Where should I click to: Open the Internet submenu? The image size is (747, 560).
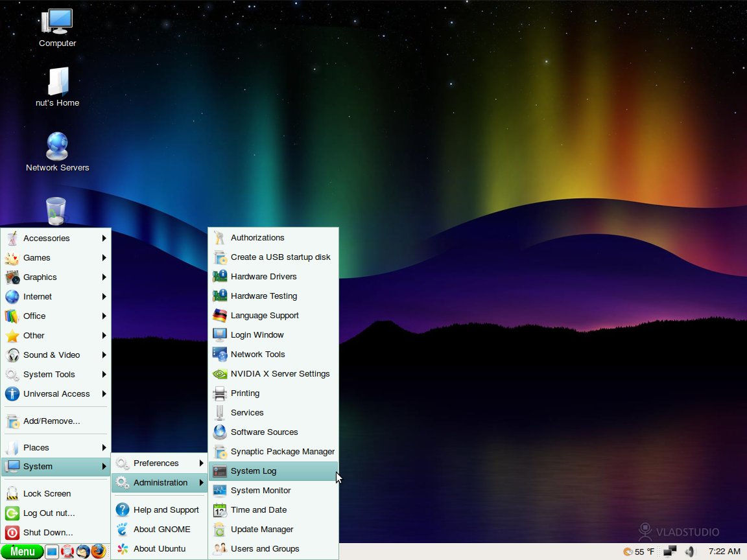pyautogui.click(x=56, y=297)
